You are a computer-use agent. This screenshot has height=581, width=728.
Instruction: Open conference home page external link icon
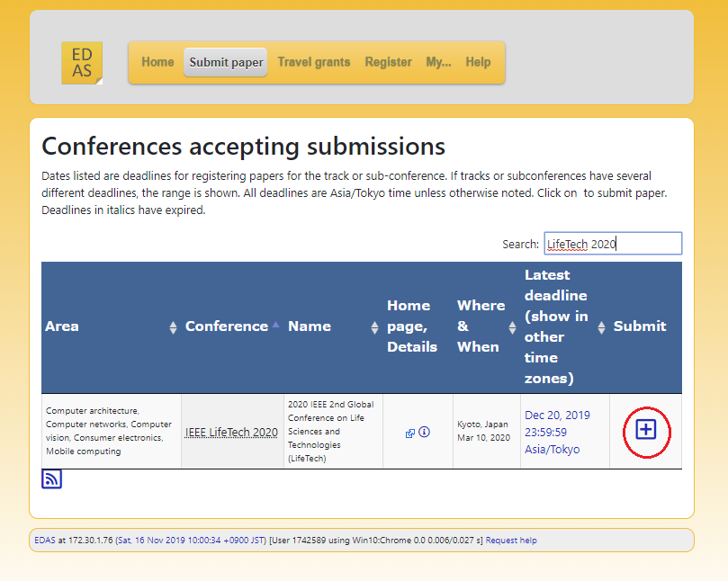pyautogui.click(x=410, y=434)
